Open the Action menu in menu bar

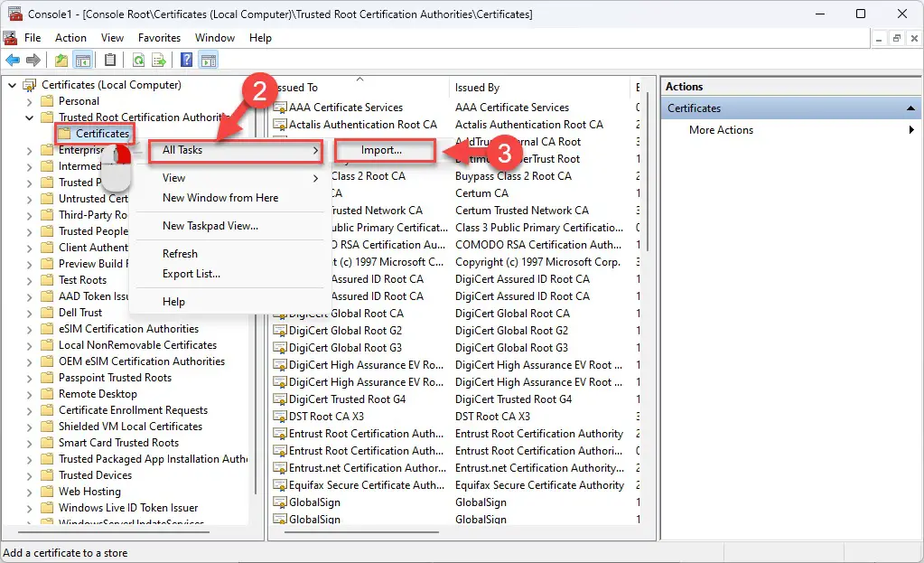[x=70, y=38]
